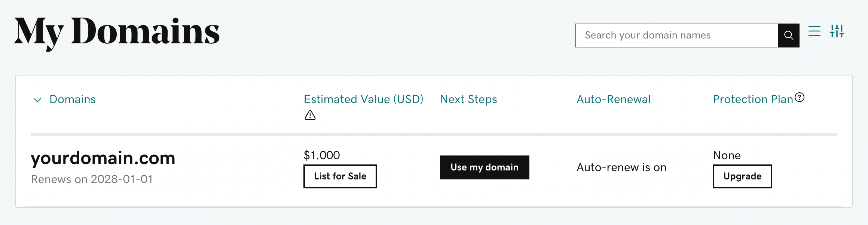Click the Estimated Value (USD) column header

point(363,99)
